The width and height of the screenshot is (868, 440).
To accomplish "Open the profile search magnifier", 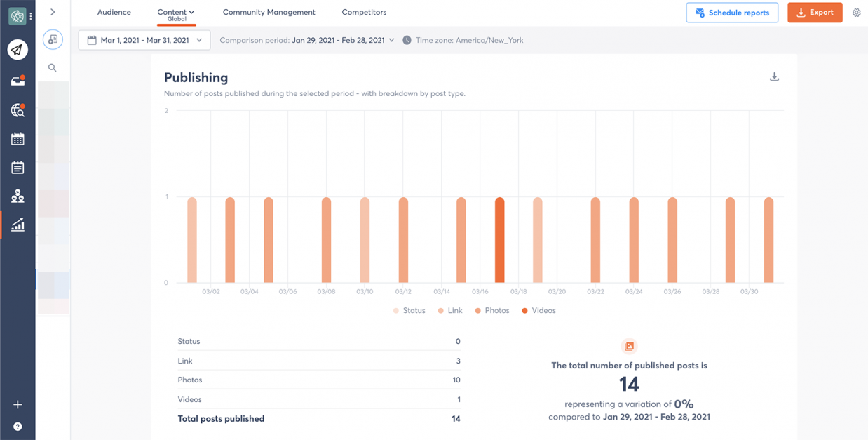I will 53,67.
